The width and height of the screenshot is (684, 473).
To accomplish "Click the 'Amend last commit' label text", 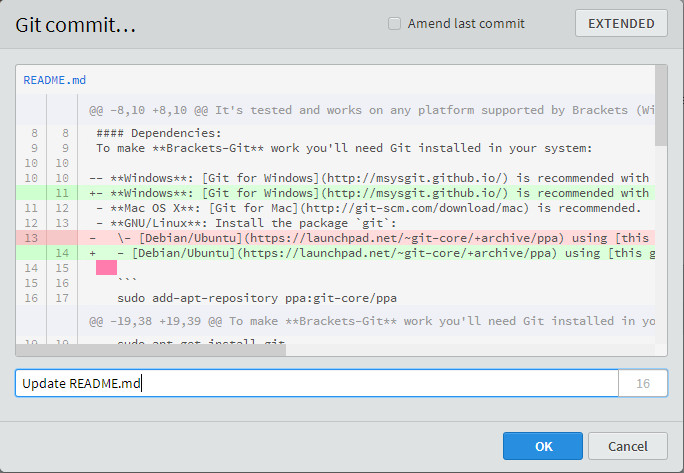I will (466, 24).
